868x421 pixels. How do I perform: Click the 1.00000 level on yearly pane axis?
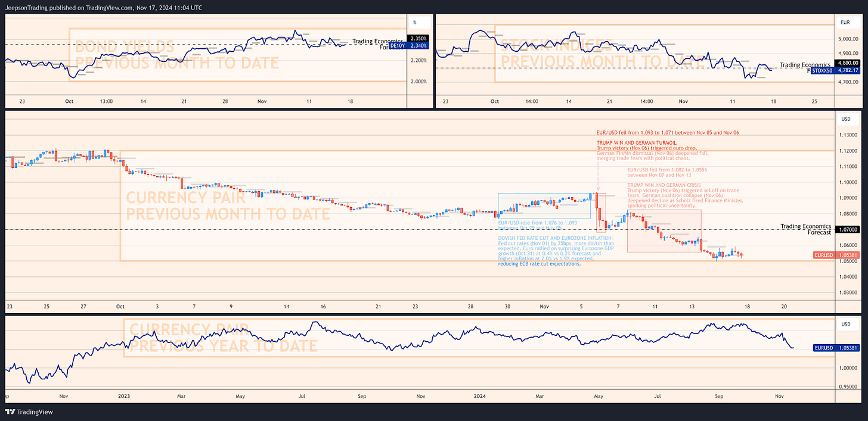tap(849, 368)
